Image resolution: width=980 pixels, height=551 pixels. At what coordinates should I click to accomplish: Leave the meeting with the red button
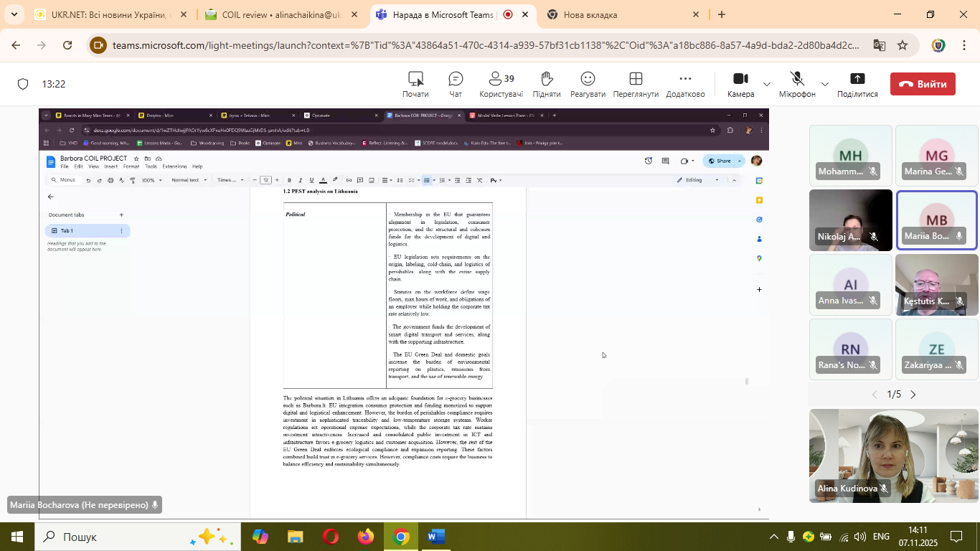[x=923, y=84]
